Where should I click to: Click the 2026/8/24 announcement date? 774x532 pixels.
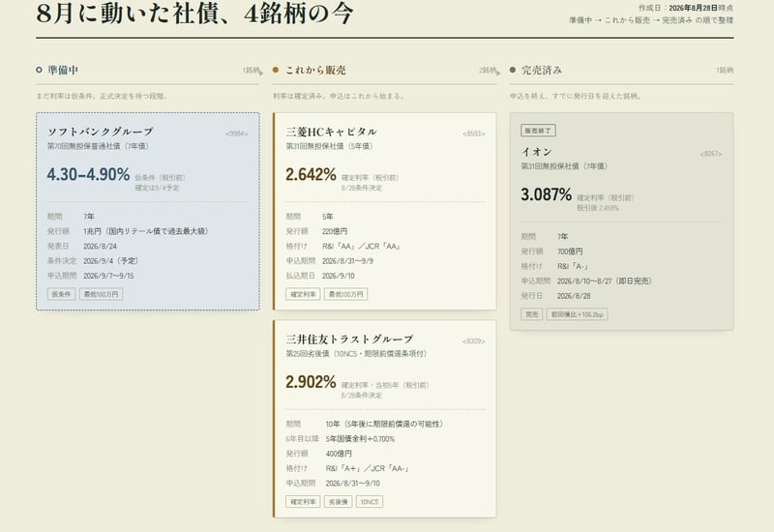click(x=101, y=246)
